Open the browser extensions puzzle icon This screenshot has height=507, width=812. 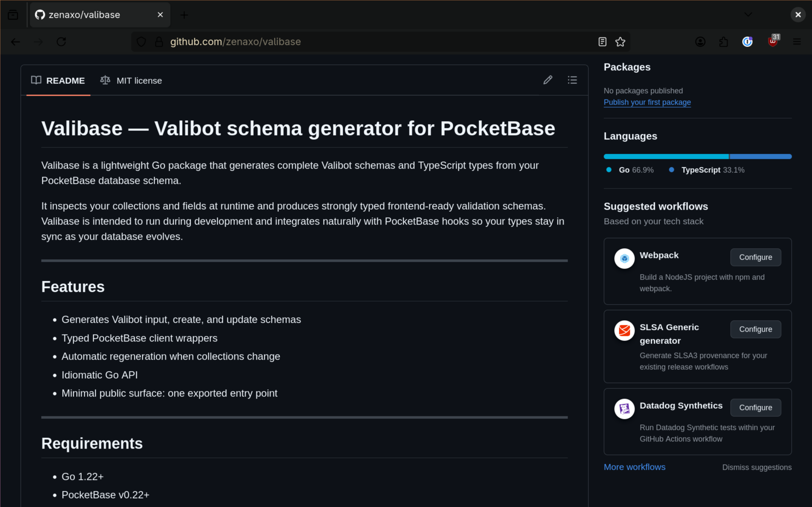coord(723,42)
